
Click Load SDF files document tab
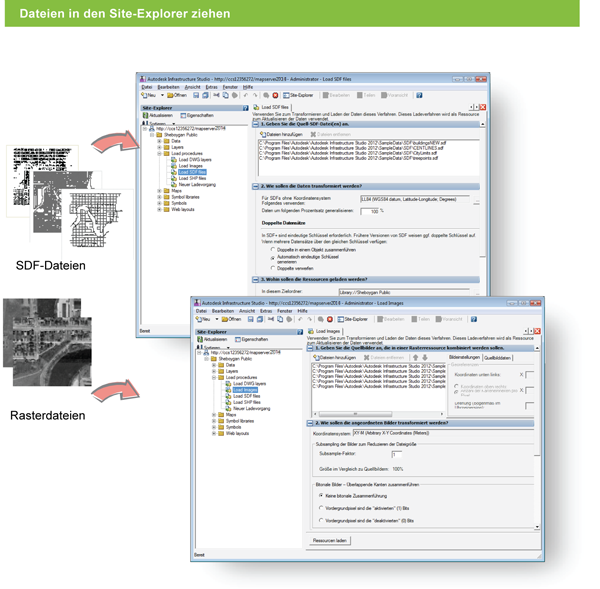[272, 108]
